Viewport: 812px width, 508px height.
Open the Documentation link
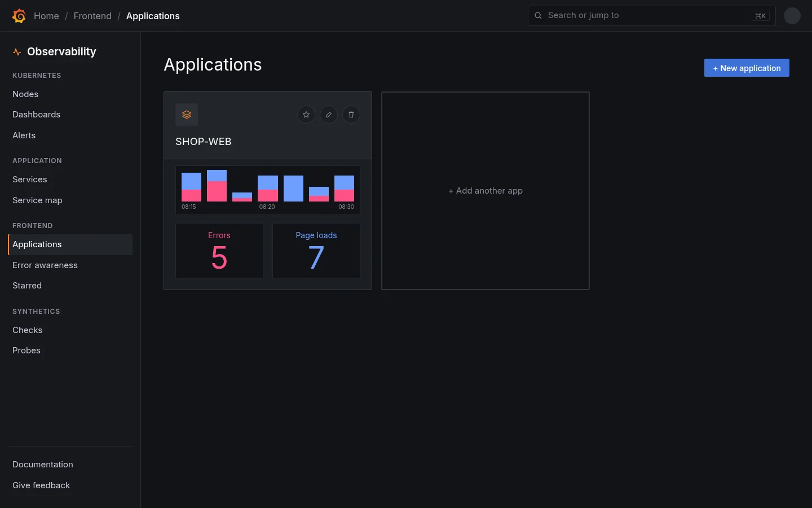[70, 465]
